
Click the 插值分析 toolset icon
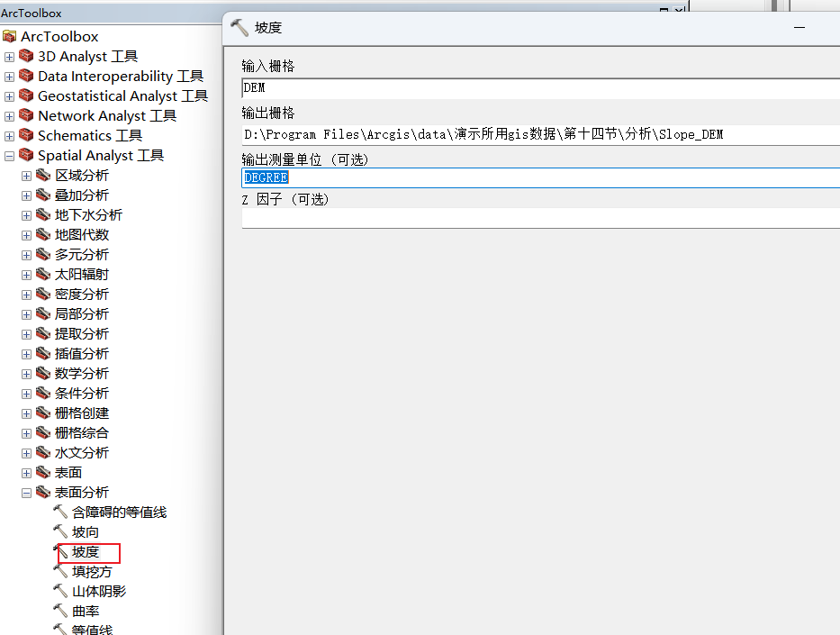pyautogui.click(x=43, y=354)
